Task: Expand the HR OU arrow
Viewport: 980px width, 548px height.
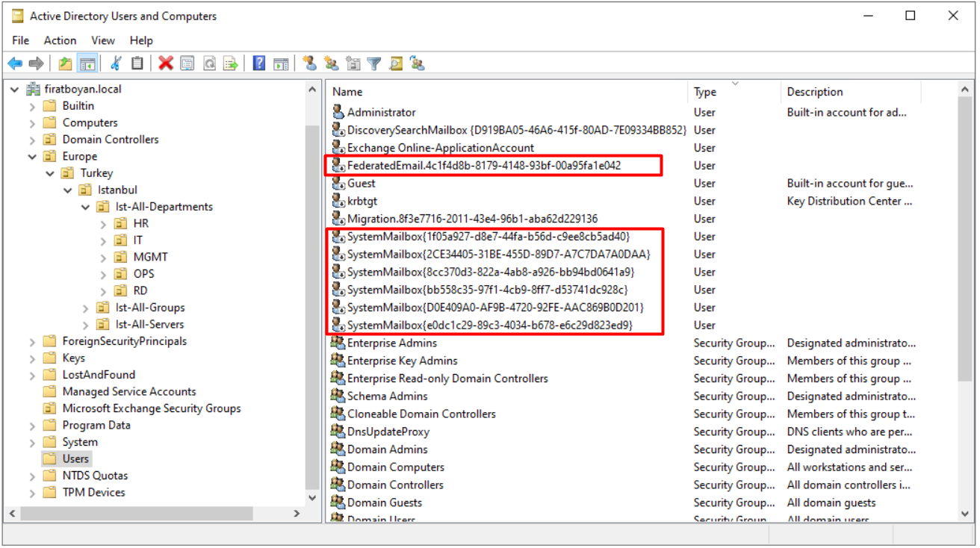Action: tap(104, 223)
